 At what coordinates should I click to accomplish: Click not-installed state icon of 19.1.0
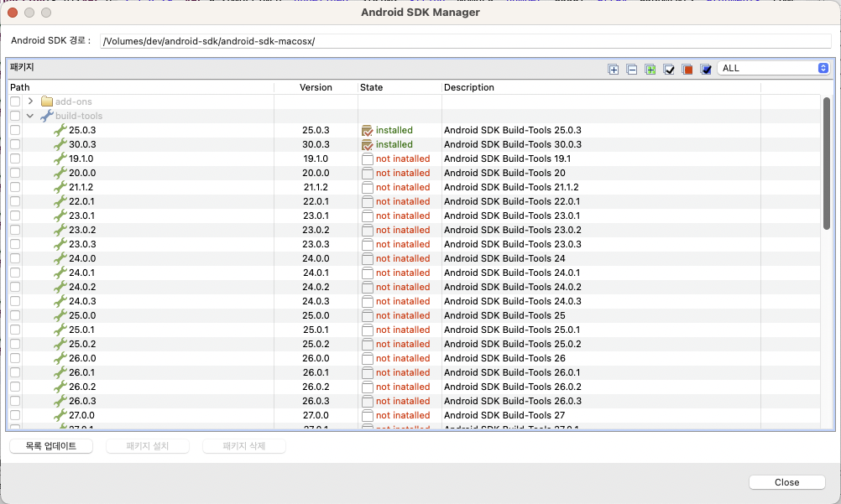pos(368,158)
